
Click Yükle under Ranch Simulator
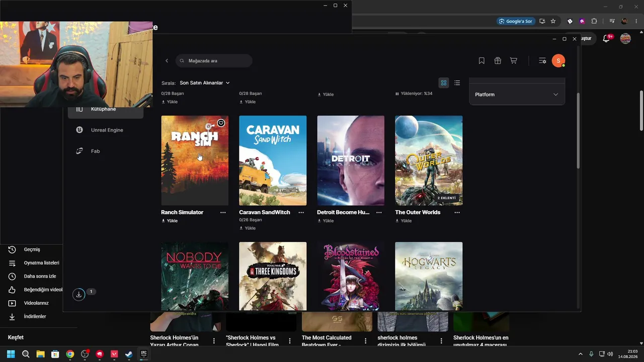(170, 221)
